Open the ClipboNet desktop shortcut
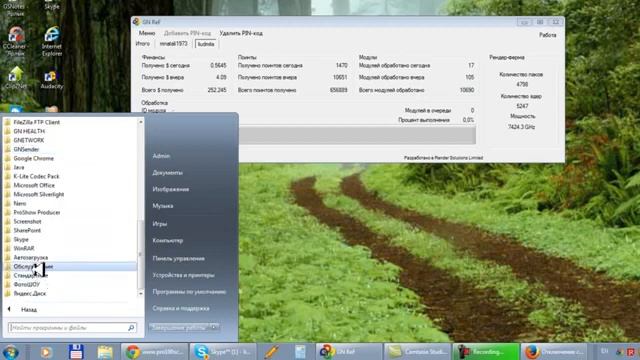 tap(16, 78)
